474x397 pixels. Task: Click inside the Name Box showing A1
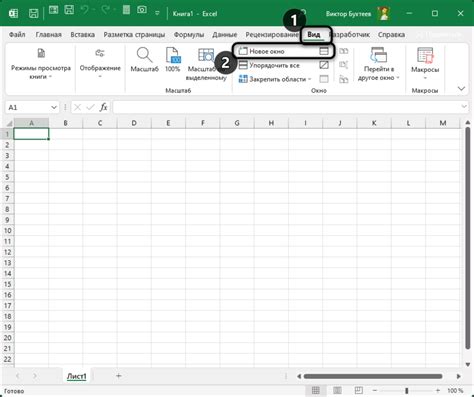pyautogui.click(x=28, y=107)
